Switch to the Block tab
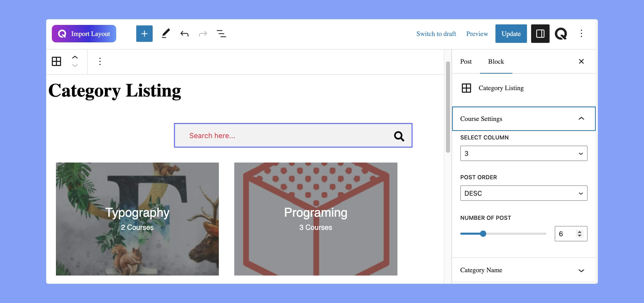 tap(496, 61)
